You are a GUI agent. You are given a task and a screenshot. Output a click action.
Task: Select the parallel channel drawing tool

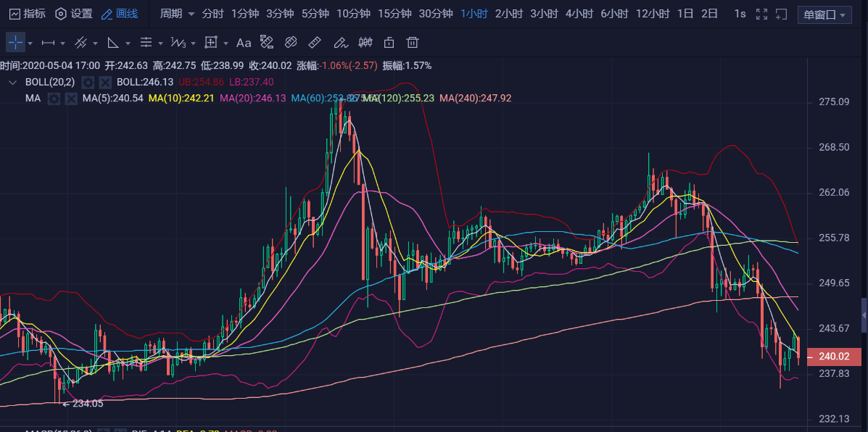pos(80,42)
